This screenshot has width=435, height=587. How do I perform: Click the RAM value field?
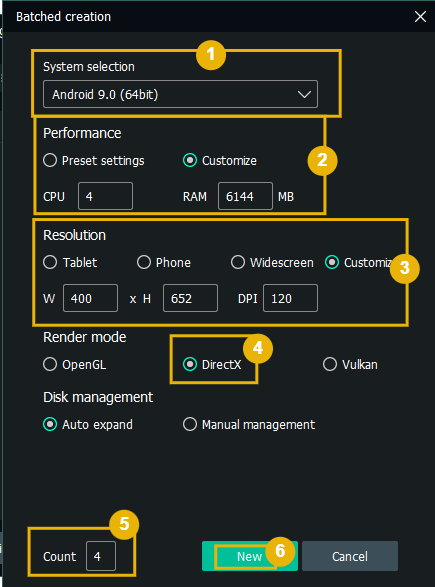pos(245,196)
